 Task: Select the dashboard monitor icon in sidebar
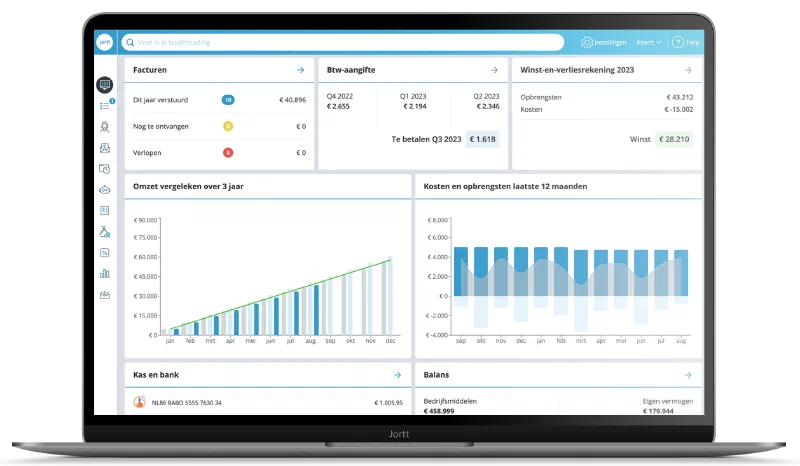[105, 84]
